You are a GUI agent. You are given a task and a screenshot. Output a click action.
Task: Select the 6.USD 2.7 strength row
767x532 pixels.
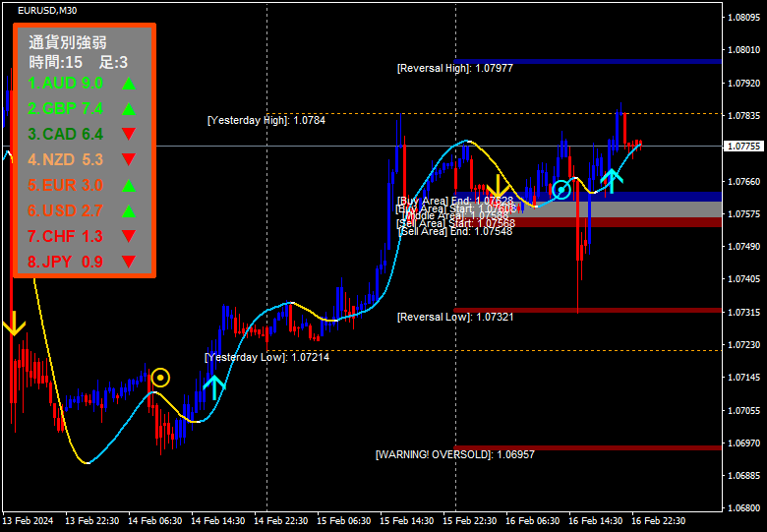tap(65, 210)
